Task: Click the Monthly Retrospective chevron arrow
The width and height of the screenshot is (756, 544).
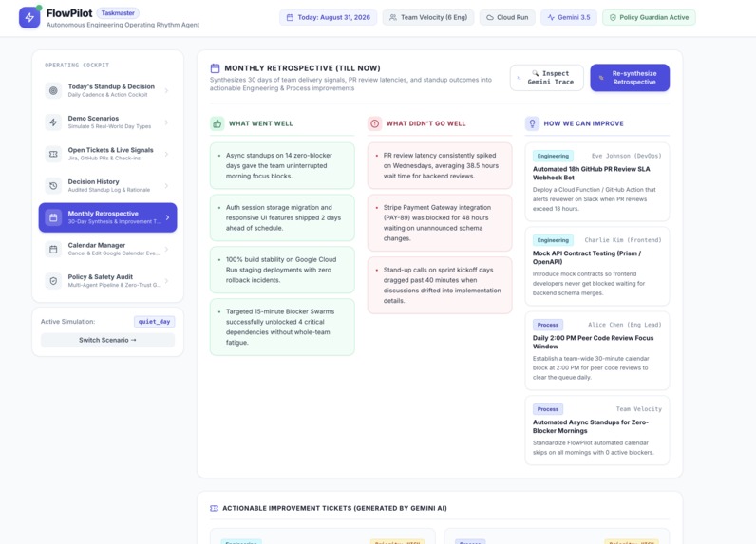Action: point(167,217)
